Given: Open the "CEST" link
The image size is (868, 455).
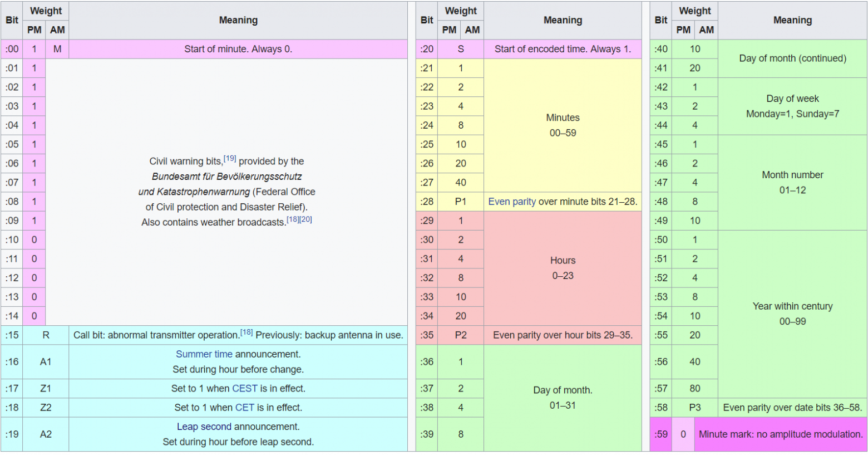Looking at the screenshot, I should click(x=245, y=389).
